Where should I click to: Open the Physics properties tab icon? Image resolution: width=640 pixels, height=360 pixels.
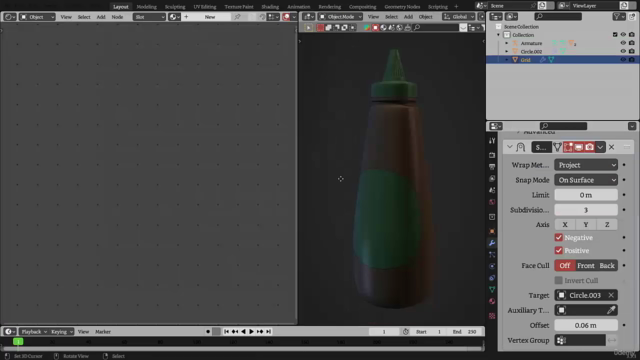pos(492,266)
